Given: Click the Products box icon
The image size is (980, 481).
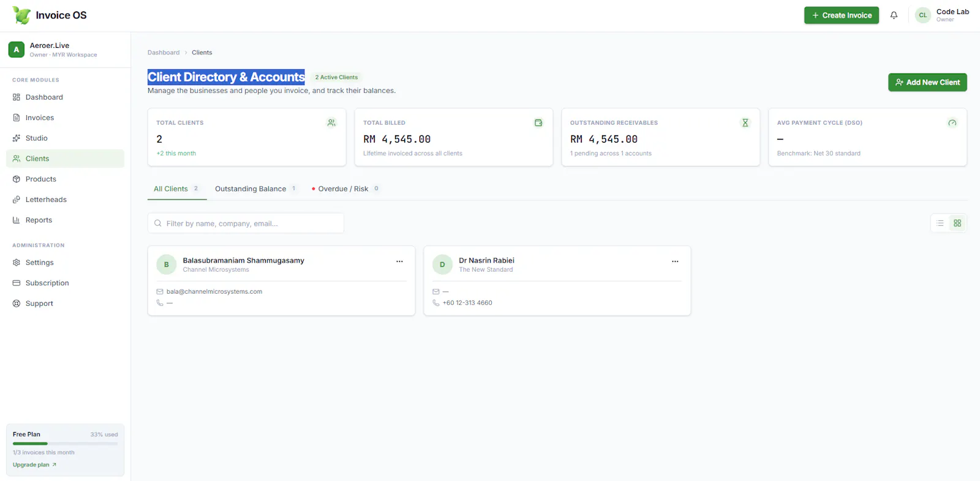Looking at the screenshot, I should (x=17, y=179).
